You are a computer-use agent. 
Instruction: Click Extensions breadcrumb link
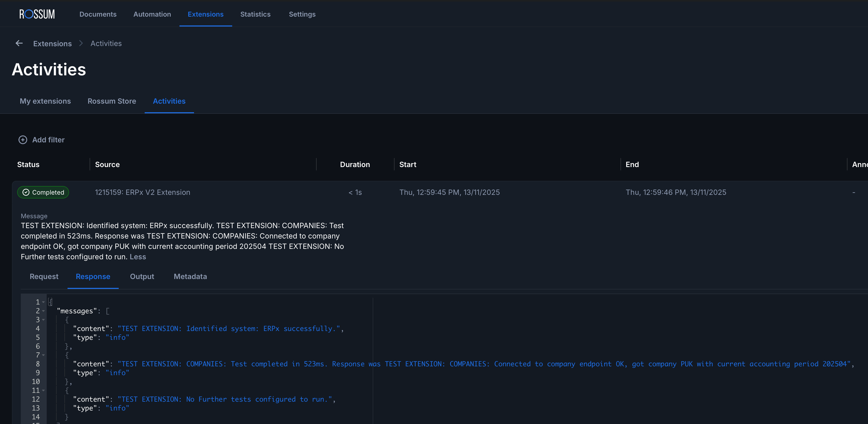tap(52, 43)
